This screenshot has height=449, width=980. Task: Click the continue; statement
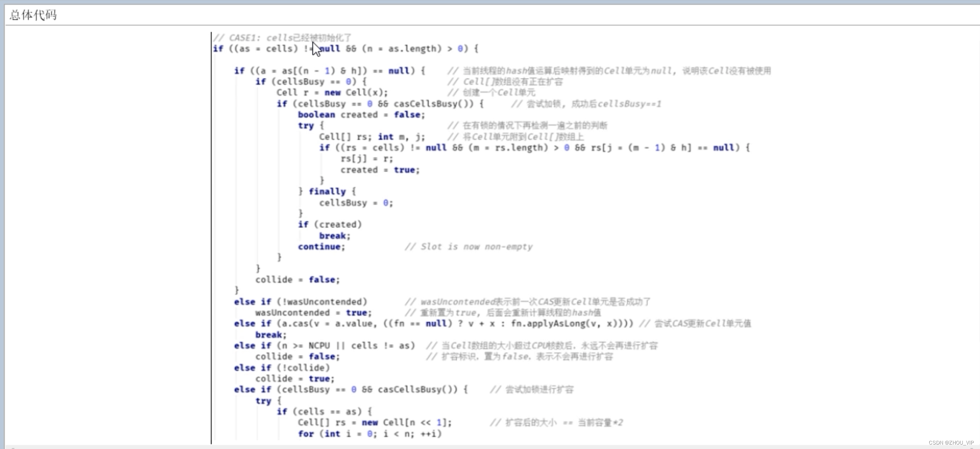[321, 246]
